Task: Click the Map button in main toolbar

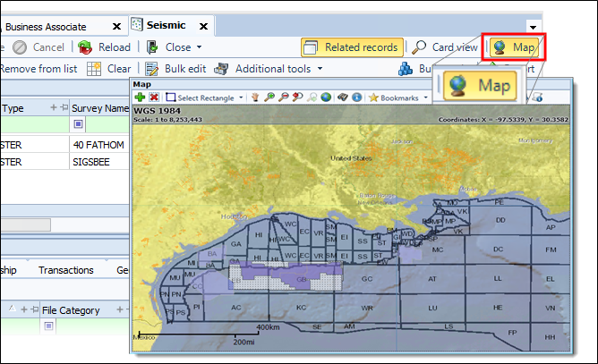Action: pyautogui.click(x=514, y=47)
